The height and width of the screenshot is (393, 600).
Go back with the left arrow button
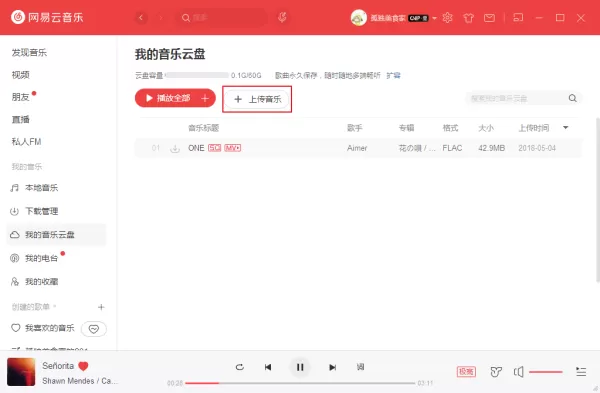pos(141,18)
